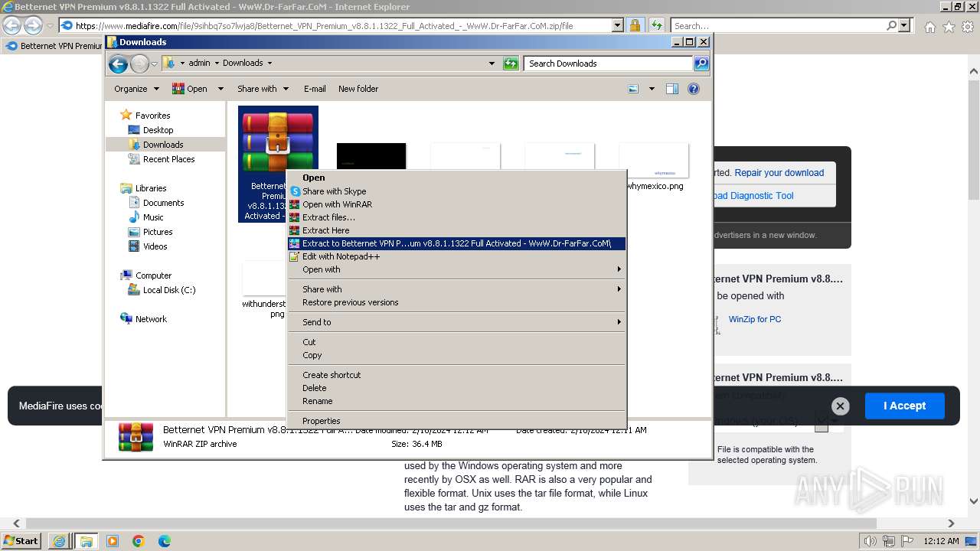The image size is (980, 551).
Task: Click New folder button
Action: coord(358,89)
